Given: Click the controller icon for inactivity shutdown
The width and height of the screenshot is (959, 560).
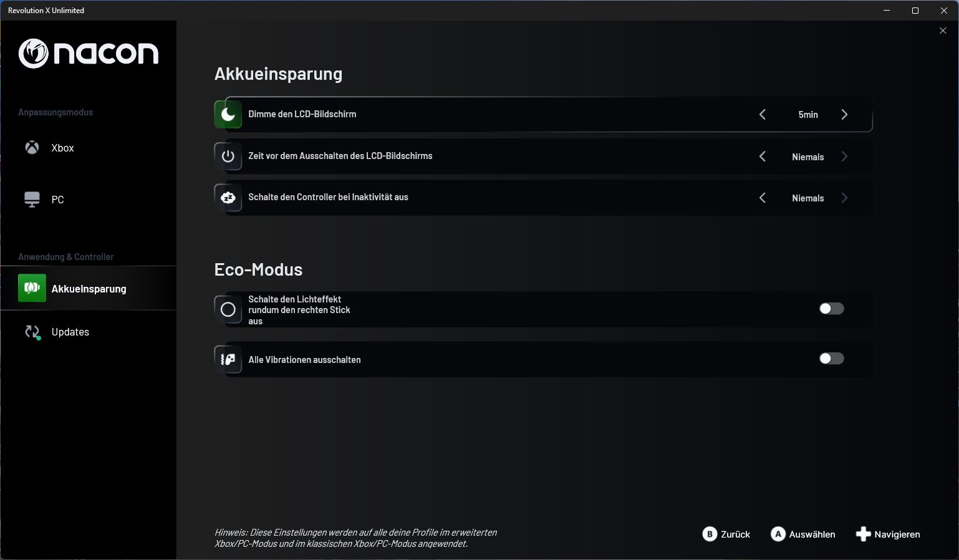Looking at the screenshot, I should tap(228, 198).
